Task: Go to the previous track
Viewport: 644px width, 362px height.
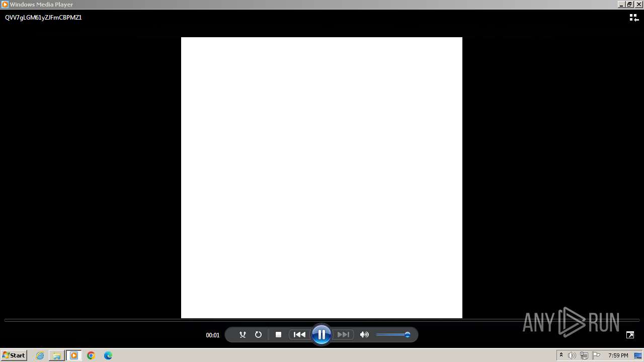Action: coord(299,335)
